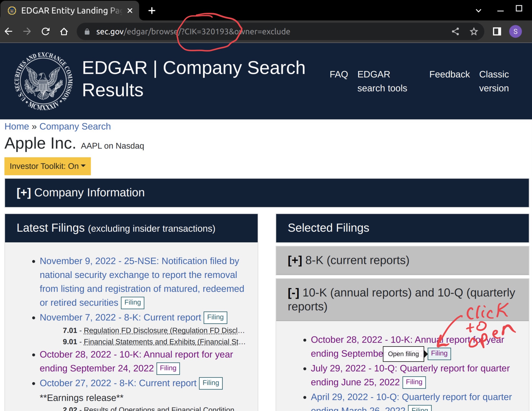The height and width of the screenshot is (411, 532).
Task: Click Filing button for Latest Filings 10-K
Action: pos(168,368)
